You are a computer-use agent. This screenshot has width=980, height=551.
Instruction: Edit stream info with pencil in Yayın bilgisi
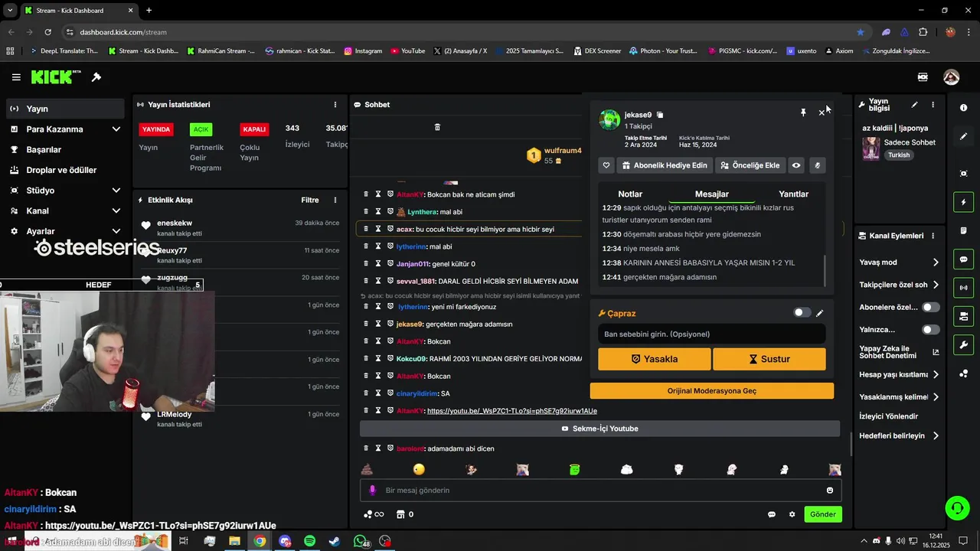(914, 105)
